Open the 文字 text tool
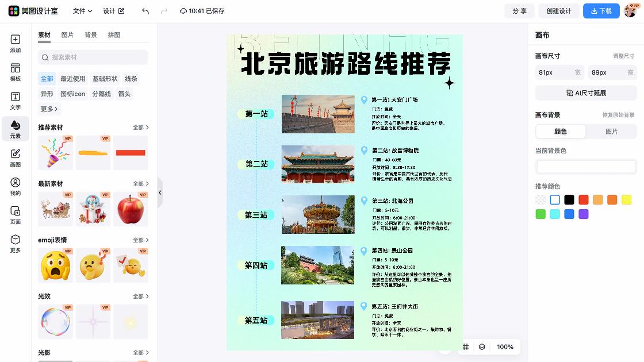Screen dimensions: 644x362 [15, 101]
